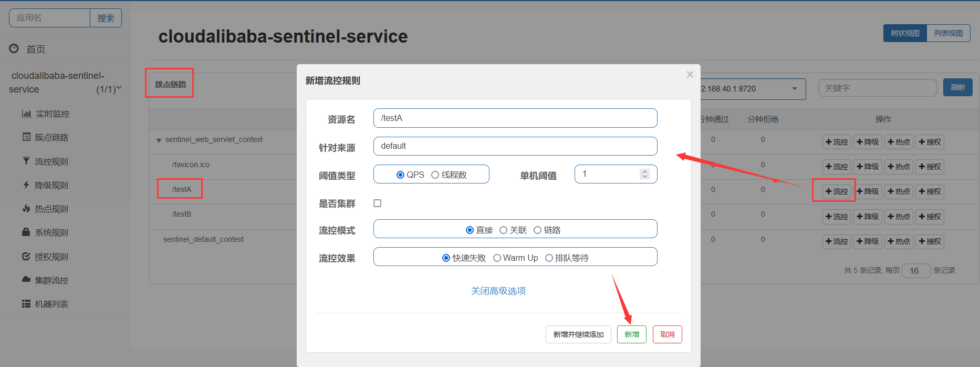
Task: Click the 应用名 search field
Action: [x=49, y=18]
